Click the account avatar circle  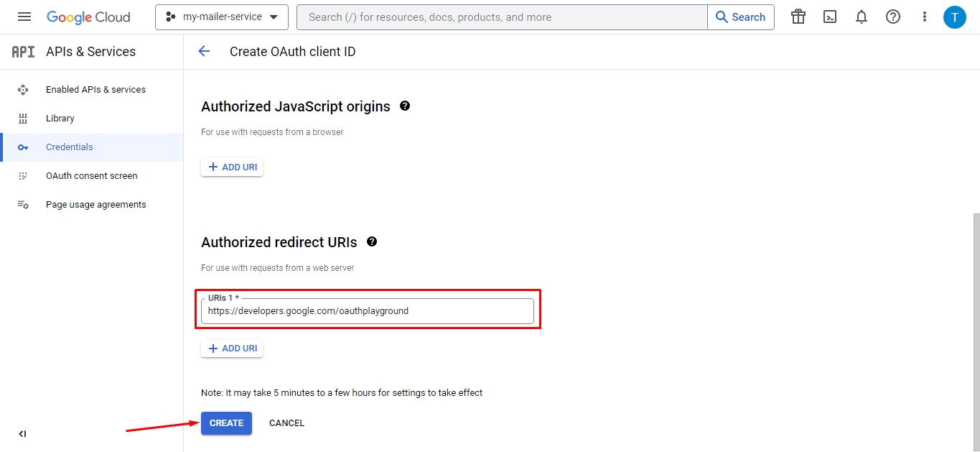pyautogui.click(x=955, y=17)
